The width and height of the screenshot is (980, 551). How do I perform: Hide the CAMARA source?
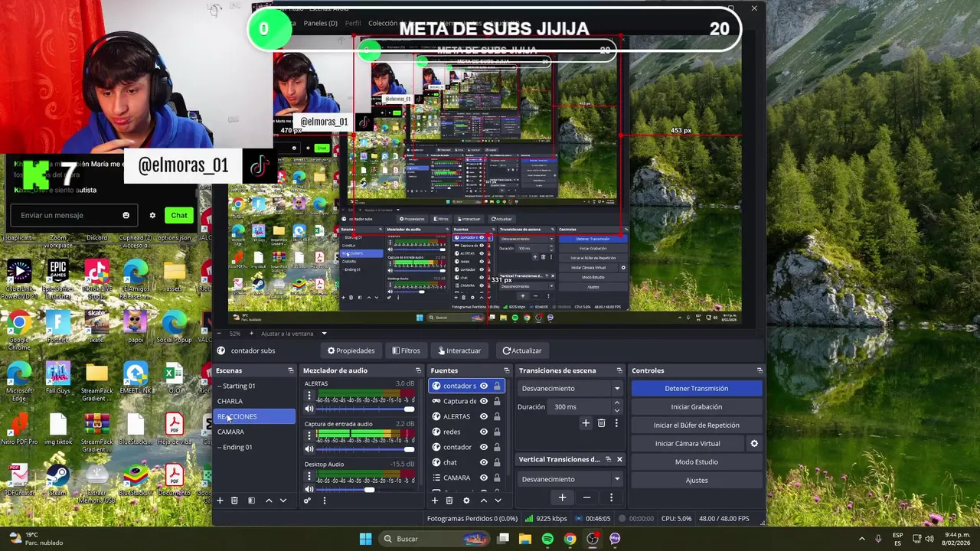(x=484, y=478)
